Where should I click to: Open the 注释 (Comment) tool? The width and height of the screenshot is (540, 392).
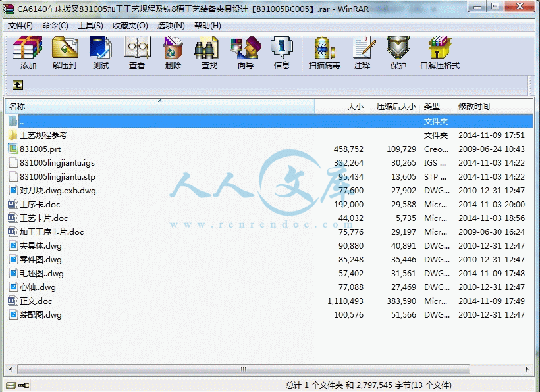[x=362, y=52]
